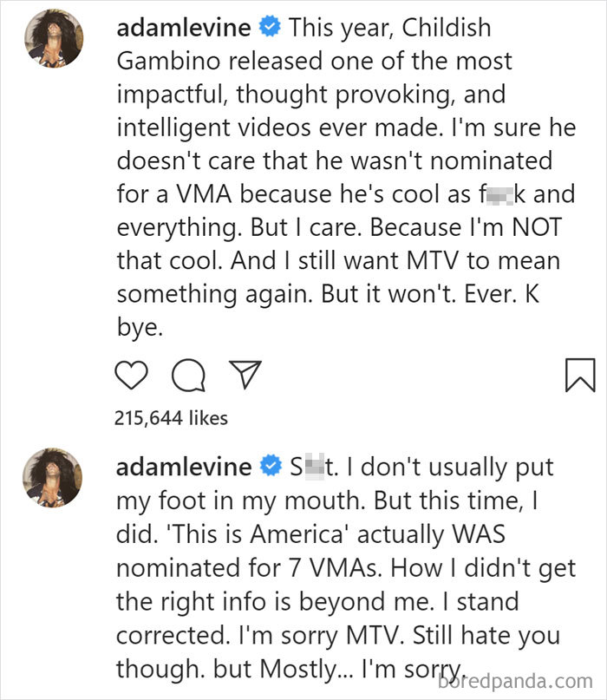
Task: Open the adamlevine profile picture beside the second comment
Action: click(x=53, y=478)
